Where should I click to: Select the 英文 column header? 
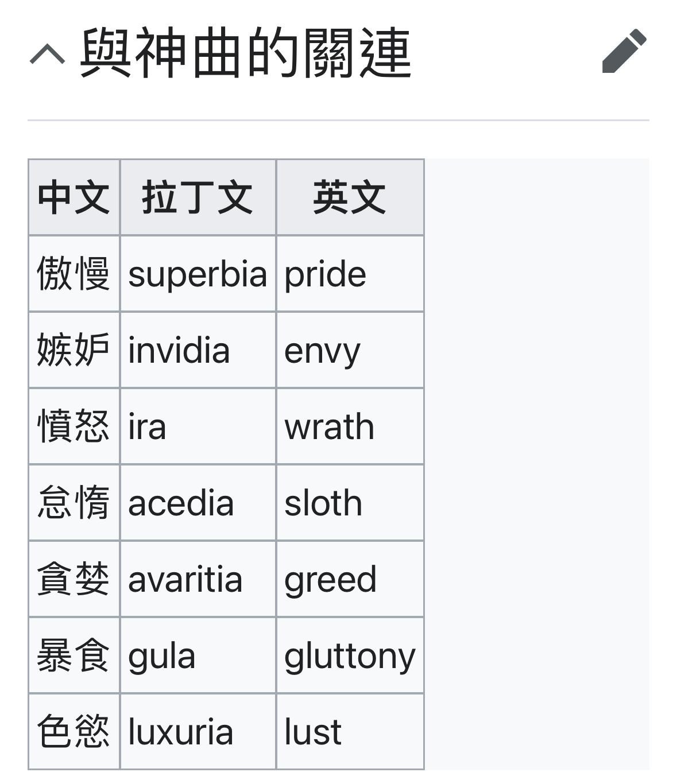(350, 197)
